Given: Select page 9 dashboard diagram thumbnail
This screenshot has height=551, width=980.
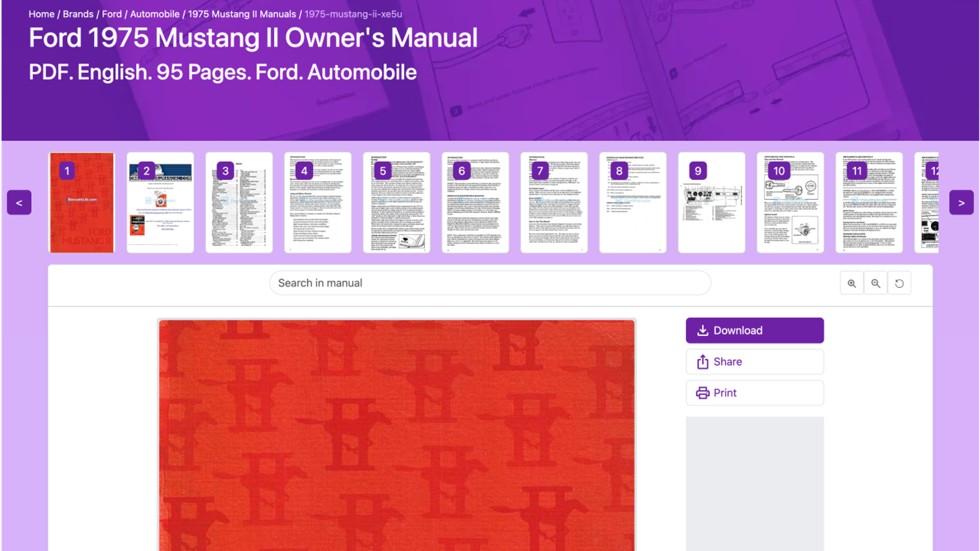Looking at the screenshot, I should (712, 203).
